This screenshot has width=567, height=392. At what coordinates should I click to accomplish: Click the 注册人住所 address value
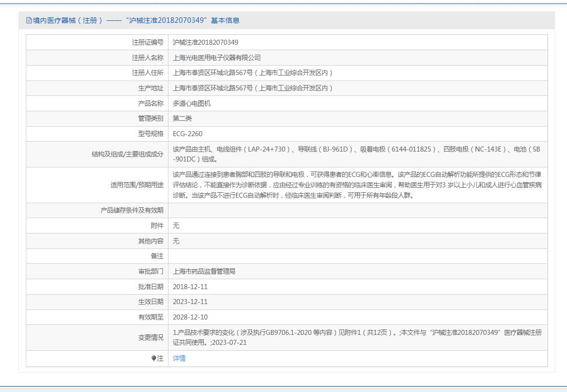252,73
